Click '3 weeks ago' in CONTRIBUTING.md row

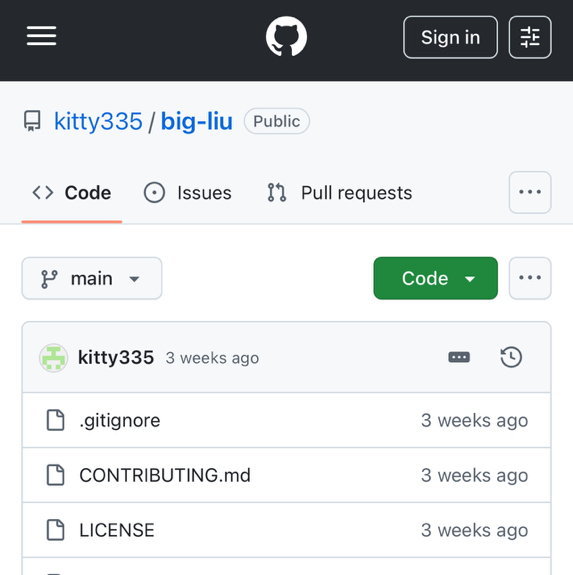(474, 475)
